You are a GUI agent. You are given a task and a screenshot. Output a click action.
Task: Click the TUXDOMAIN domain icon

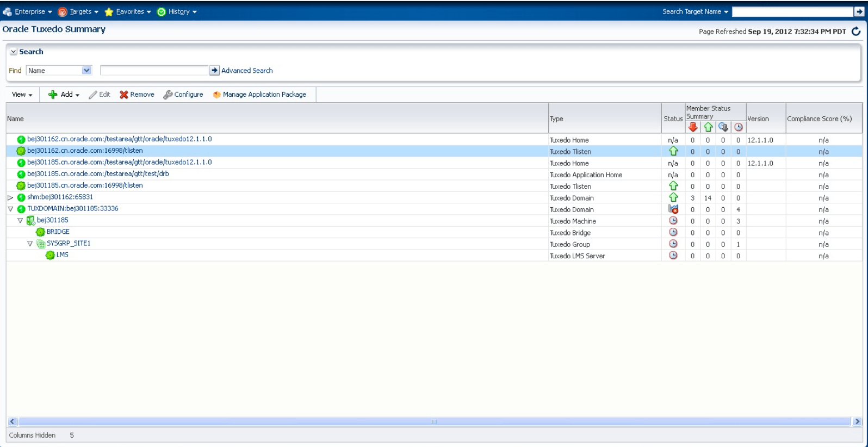[21, 209]
